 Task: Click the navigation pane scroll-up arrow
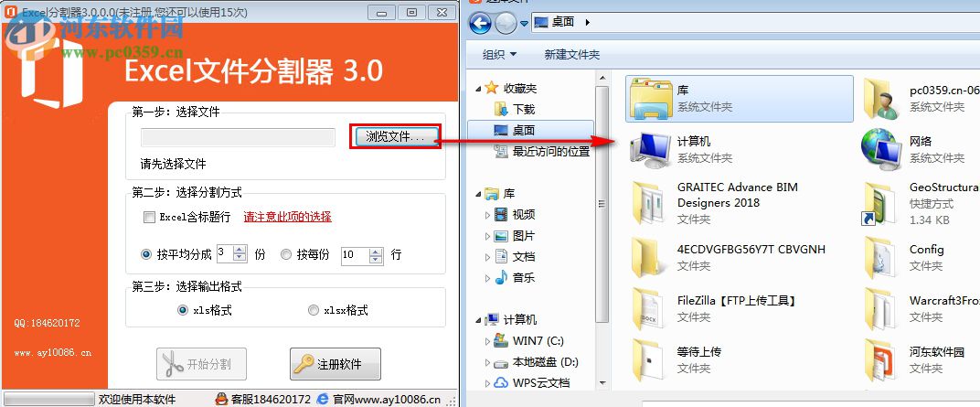click(602, 79)
